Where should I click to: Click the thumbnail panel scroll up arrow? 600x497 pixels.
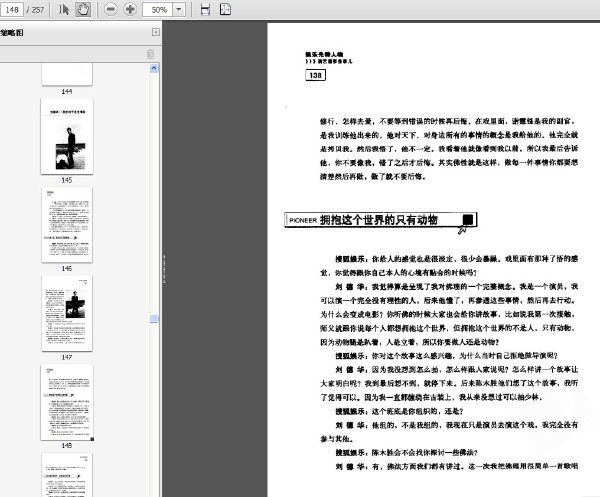[154, 68]
